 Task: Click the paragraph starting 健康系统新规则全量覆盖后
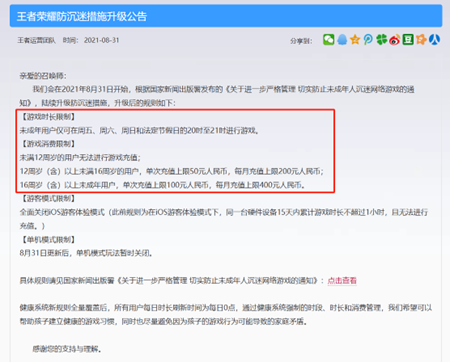(x=226, y=315)
